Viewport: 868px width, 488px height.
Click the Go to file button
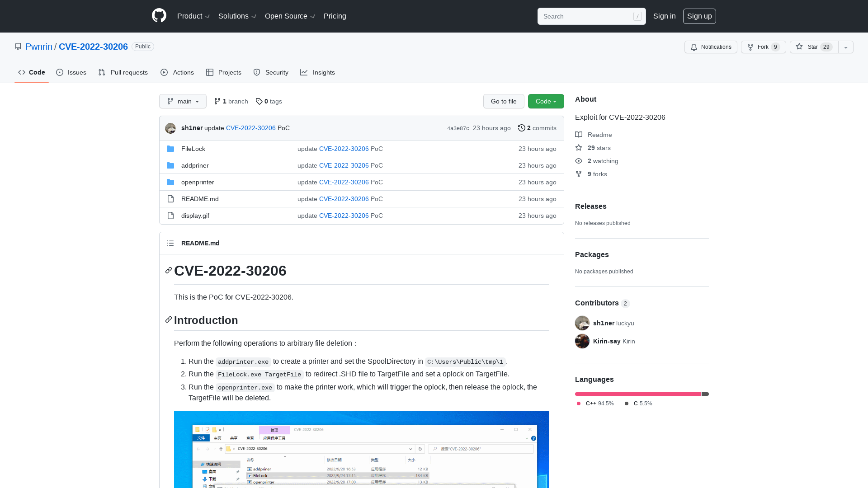coord(504,101)
